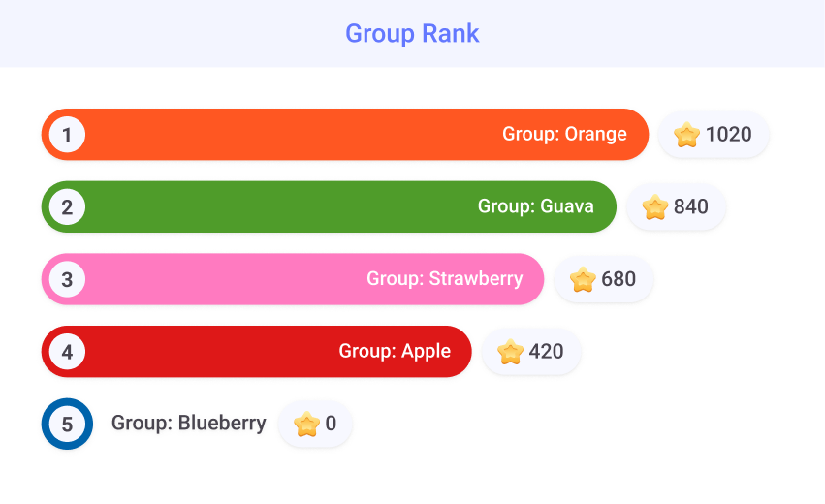
Task: Click the orange rank progress bar
Action: (291, 135)
